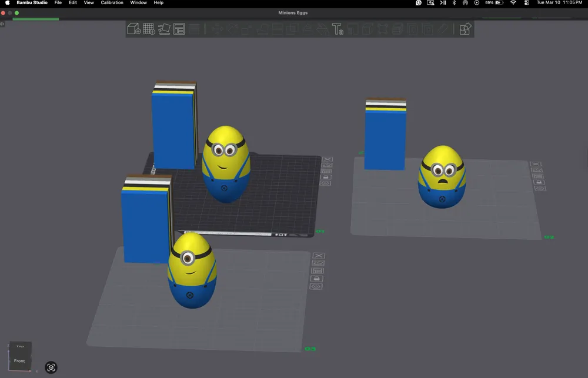Select the Scale tool in toolbar

point(247,29)
